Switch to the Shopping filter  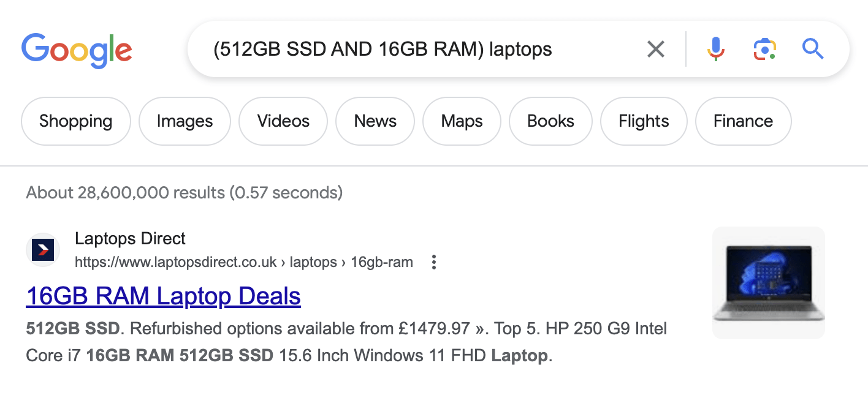click(76, 121)
